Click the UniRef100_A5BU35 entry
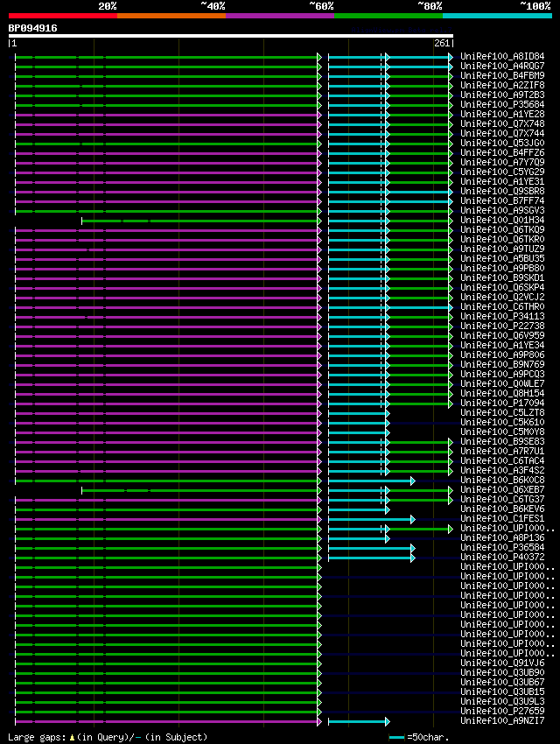Viewport: 560px width, 744px height. [502, 258]
